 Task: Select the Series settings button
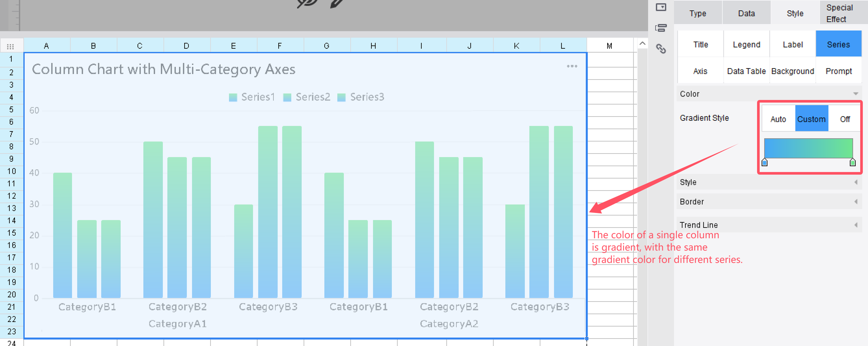tap(838, 44)
